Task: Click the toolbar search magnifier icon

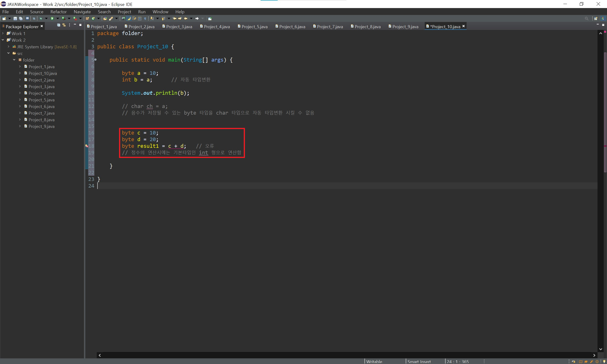Action: (x=586, y=19)
